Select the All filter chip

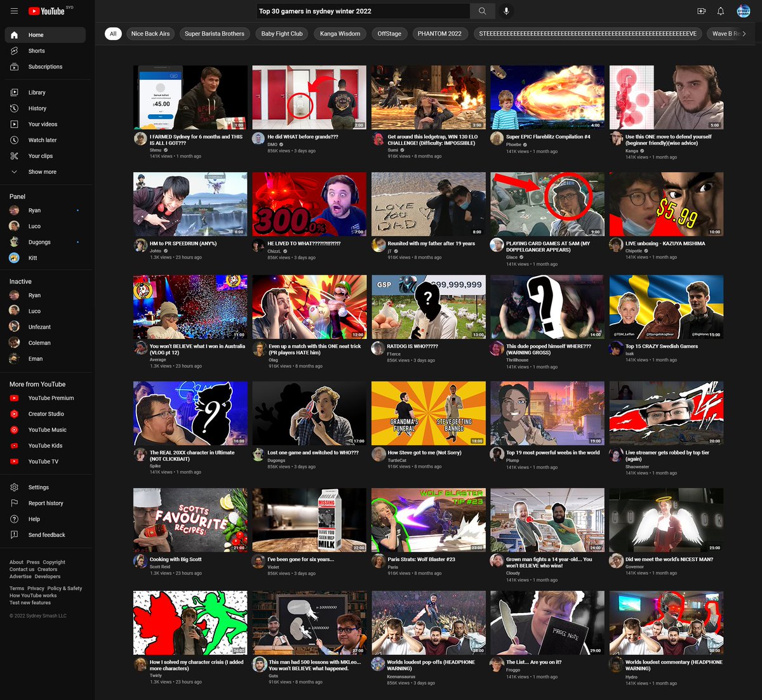113,34
